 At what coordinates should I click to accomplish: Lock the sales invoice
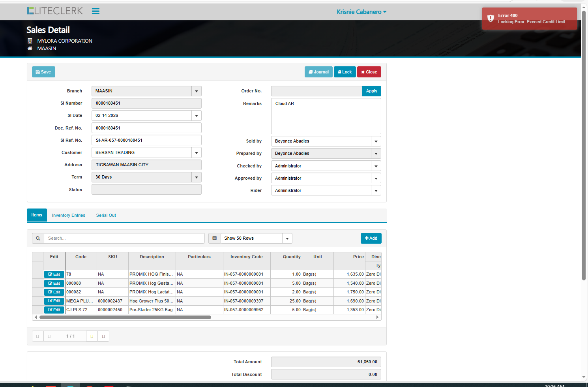(345, 72)
